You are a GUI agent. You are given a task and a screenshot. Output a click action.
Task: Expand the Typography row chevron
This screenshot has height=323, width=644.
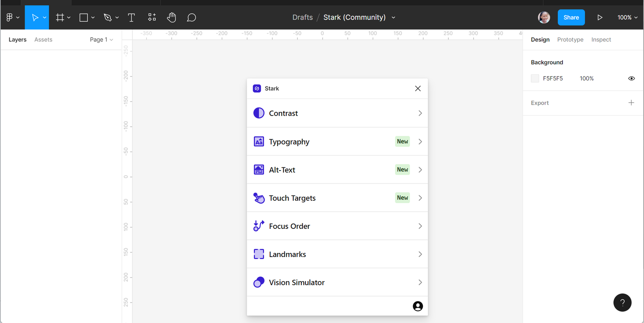420,142
